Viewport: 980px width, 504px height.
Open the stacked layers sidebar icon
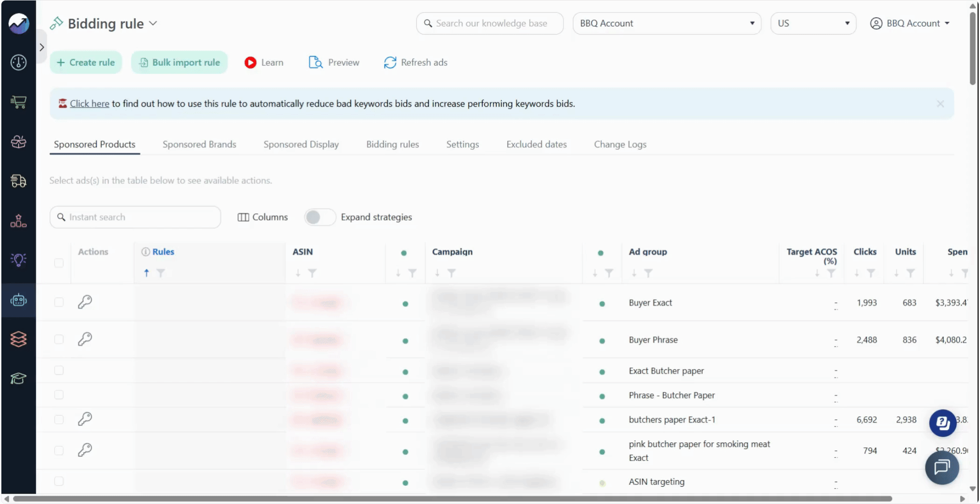click(19, 339)
